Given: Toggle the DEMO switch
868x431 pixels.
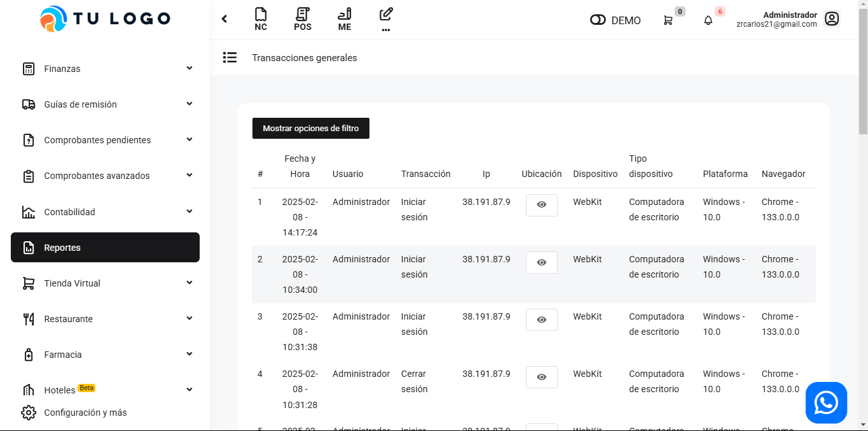Looking at the screenshot, I should [598, 20].
